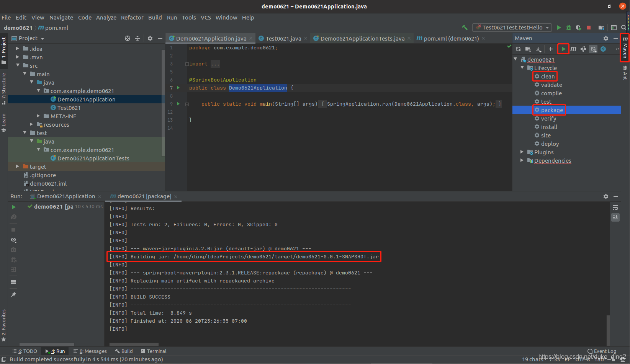Viewport: 630px width, 364px height.
Task: Toggle the eye-icon view options in Run panel
Action: pos(13,240)
